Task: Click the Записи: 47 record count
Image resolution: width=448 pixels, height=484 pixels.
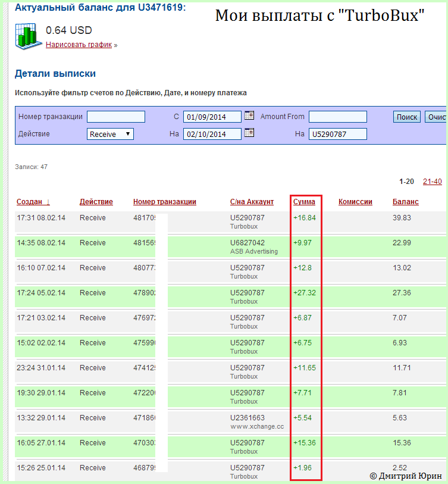Action: (31, 167)
